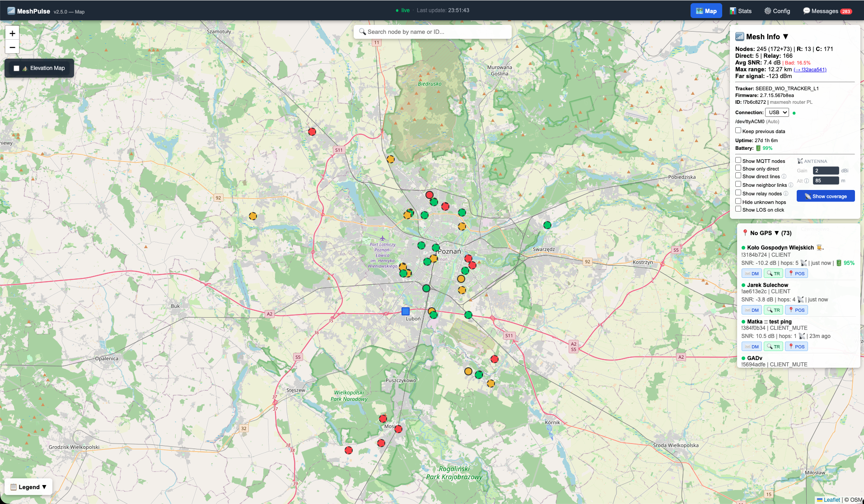Click the Mesh Info signal bars icon
The image size is (864, 504).
pyautogui.click(x=740, y=37)
